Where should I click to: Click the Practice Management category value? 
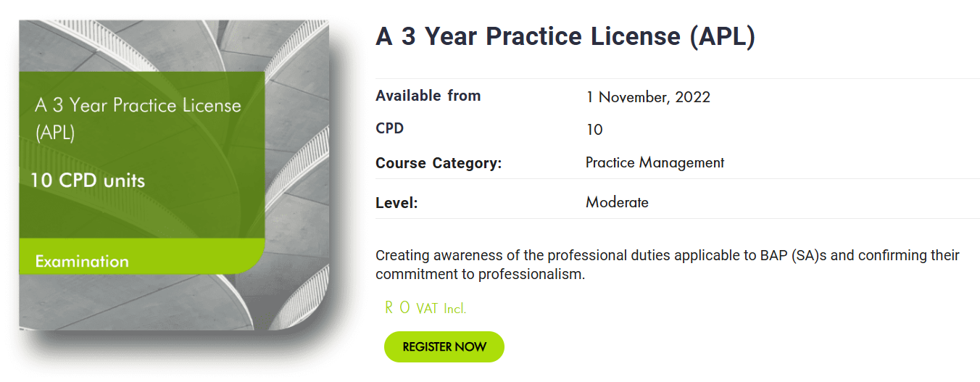pos(655,163)
